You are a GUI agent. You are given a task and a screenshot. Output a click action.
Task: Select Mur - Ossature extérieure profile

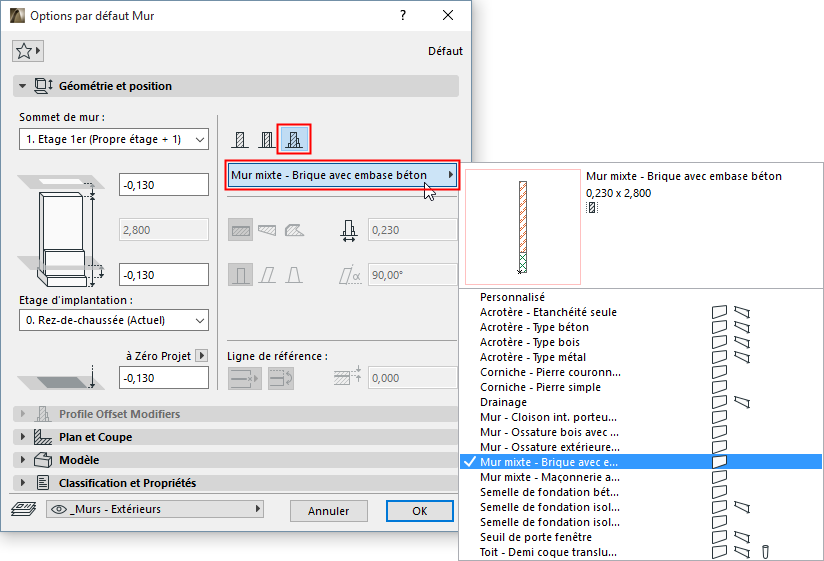pyautogui.click(x=641, y=447)
